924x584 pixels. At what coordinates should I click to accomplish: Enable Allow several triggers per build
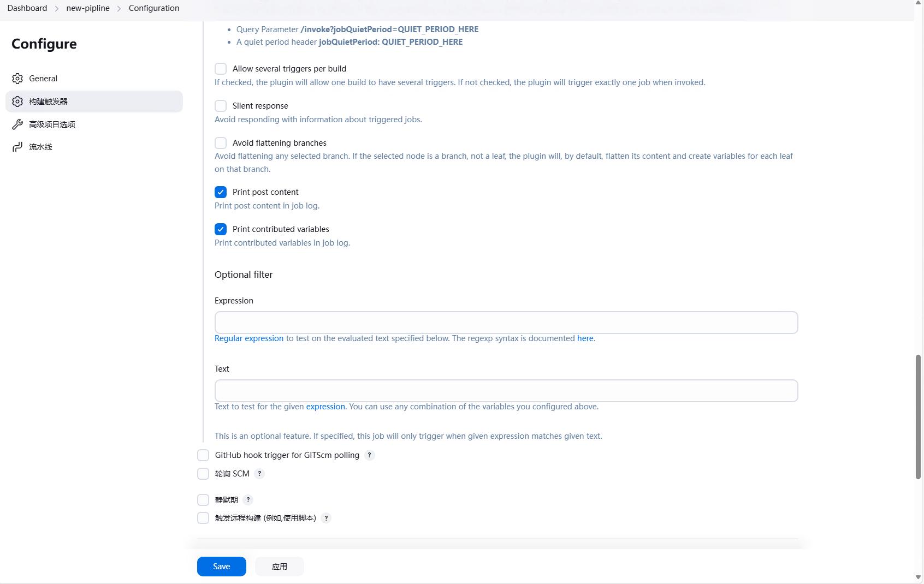[221, 69]
